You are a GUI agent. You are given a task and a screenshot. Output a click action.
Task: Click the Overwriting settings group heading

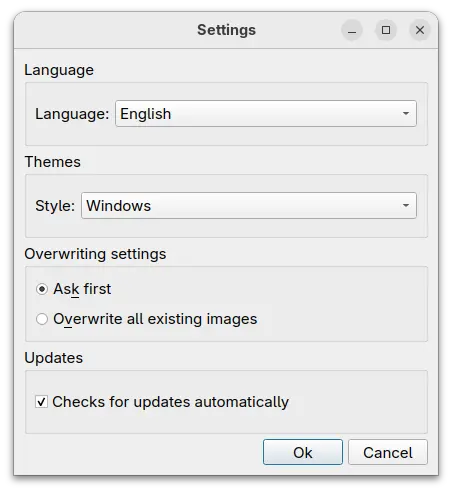[95, 254]
